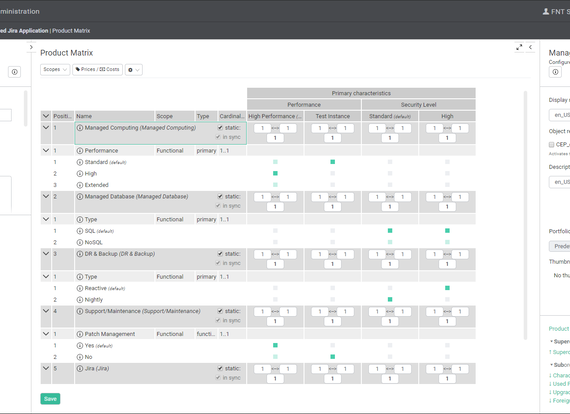Open FNT user account menu
The width and height of the screenshot is (570, 414).
[556, 12]
